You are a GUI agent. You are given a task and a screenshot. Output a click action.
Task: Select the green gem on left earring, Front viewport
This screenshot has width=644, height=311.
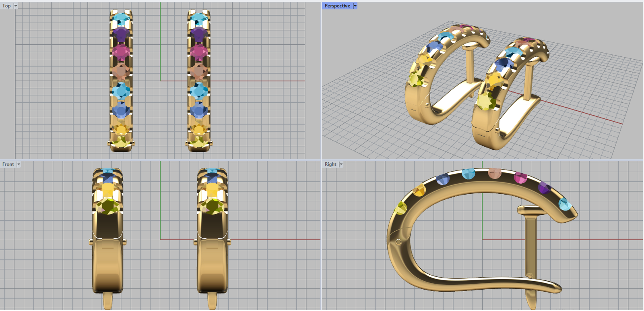click(x=108, y=206)
